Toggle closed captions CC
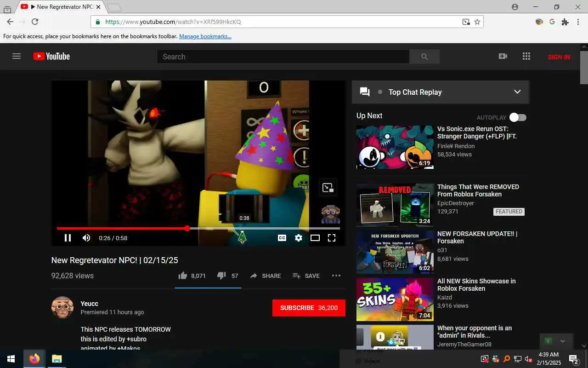This screenshot has width=588, height=368. [282, 238]
